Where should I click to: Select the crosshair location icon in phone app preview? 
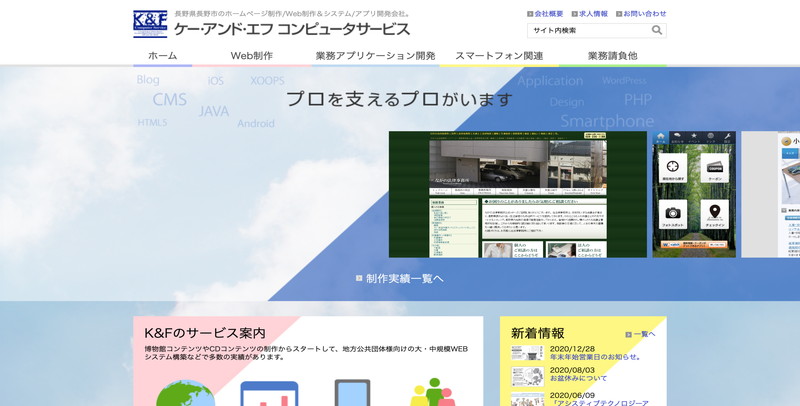tap(672, 168)
